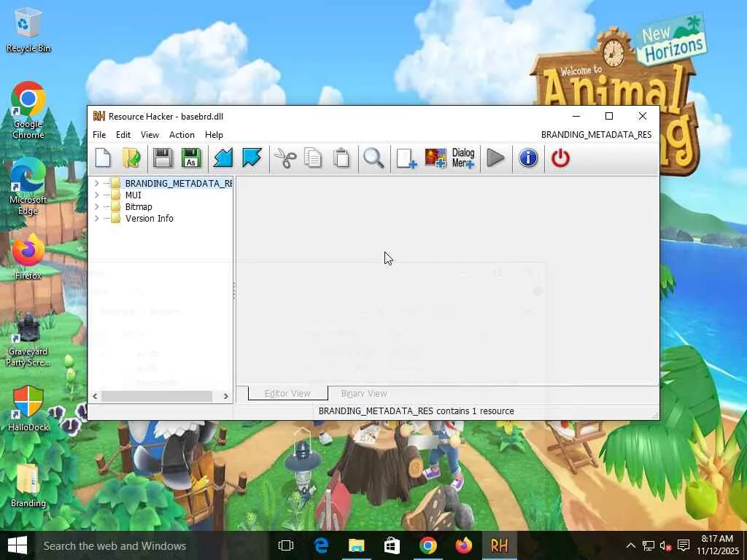Click the blue arrow pointing down-right toolbar icon

pyautogui.click(x=252, y=158)
